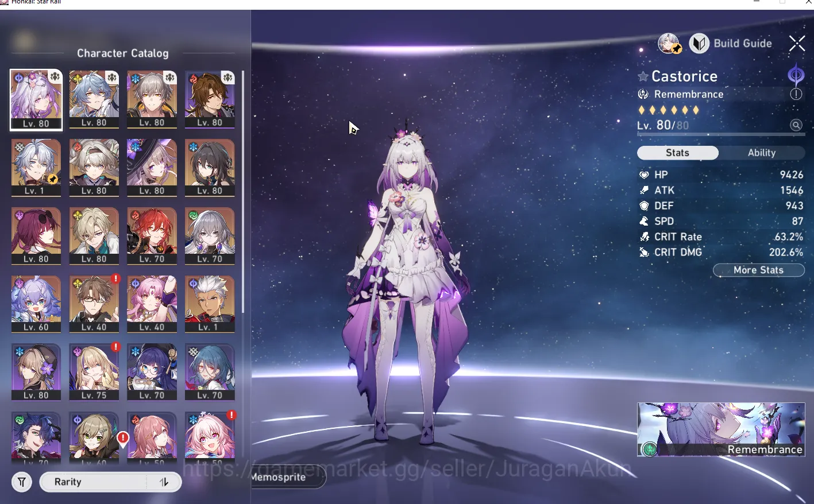This screenshot has width=814, height=504.
Task: Click the HP stat value 9426
Action: [x=791, y=175]
